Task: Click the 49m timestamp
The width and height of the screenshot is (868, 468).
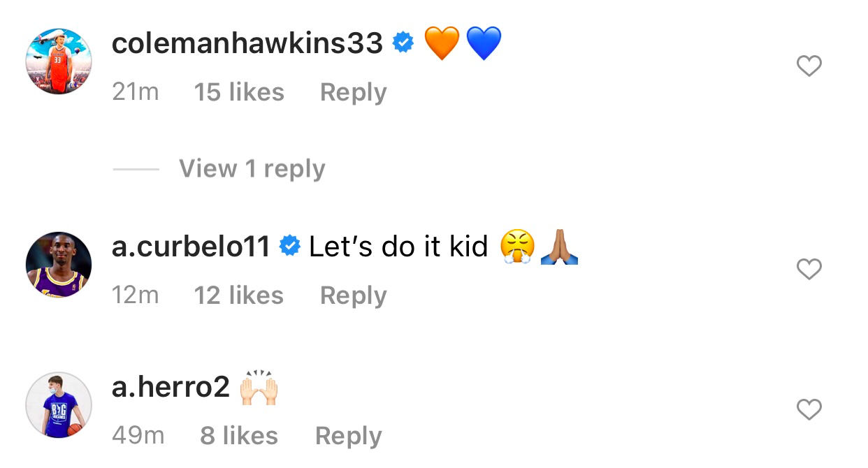Action: 138,437
